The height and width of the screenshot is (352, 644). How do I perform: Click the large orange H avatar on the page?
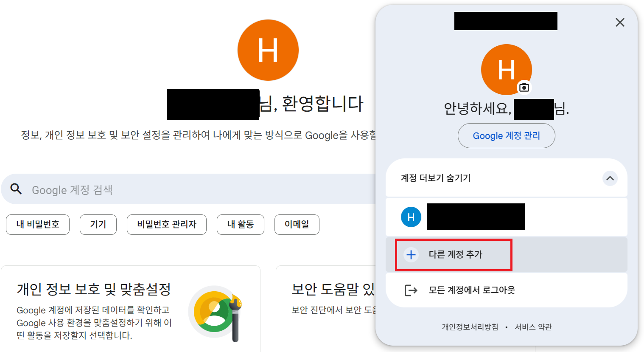pyautogui.click(x=268, y=50)
